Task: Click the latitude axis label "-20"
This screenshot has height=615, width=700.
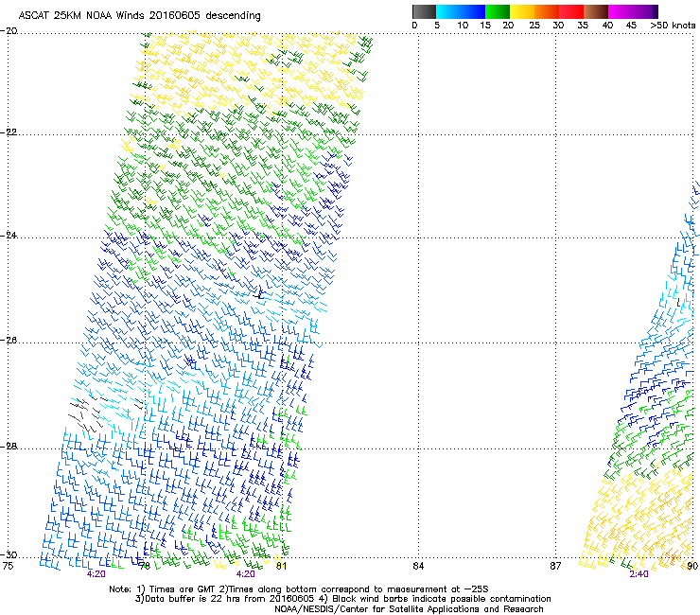Action: (9, 31)
